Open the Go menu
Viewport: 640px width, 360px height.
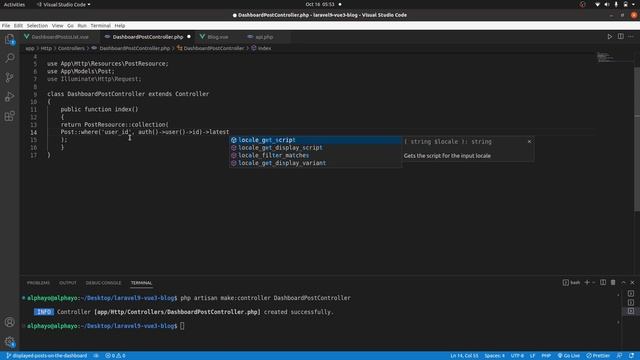70,25
